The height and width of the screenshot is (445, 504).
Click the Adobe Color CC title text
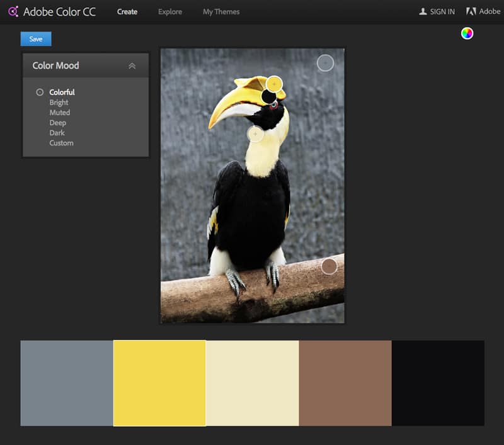pyautogui.click(x=59, y=12)
